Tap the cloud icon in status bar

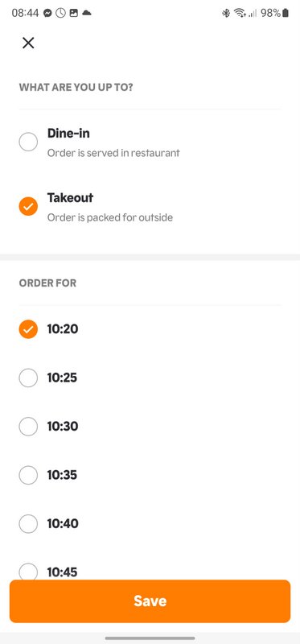click(87, 13)
